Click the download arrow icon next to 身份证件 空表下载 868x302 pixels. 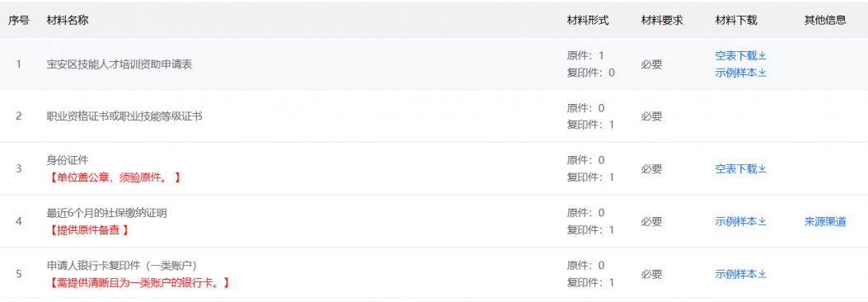click(x=762, y=169)
